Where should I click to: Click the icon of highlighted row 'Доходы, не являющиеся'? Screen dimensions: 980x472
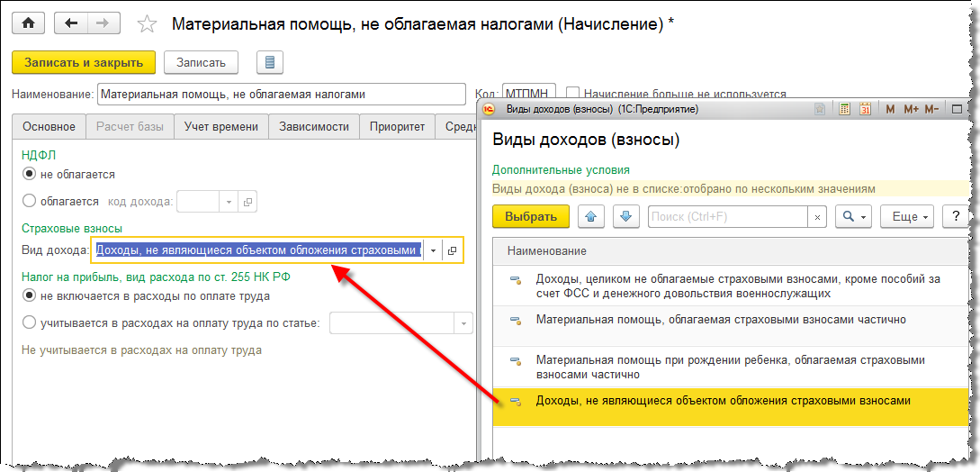tap(516, 401)
